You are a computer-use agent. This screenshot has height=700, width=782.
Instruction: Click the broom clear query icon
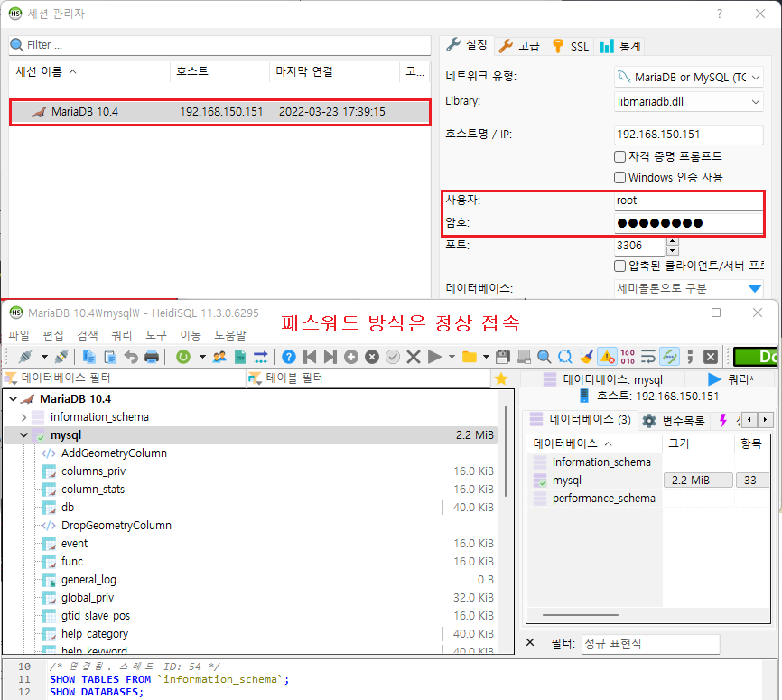click(x=586, y=357)
